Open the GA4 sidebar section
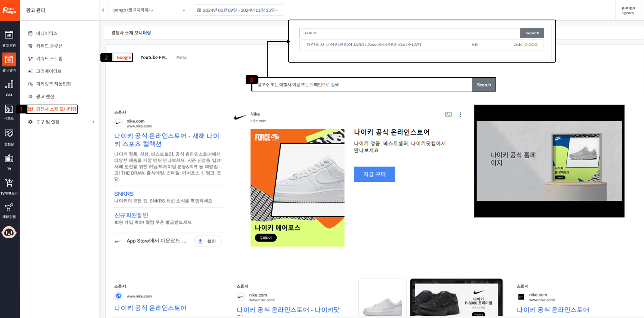 (9, 88)
